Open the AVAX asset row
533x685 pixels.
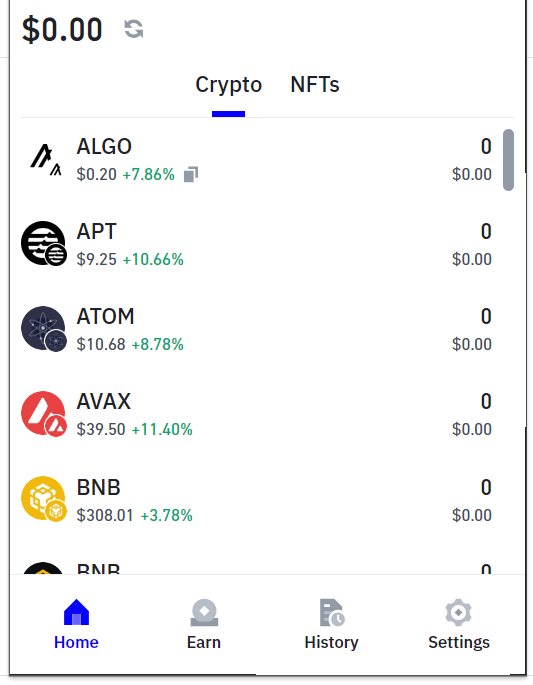[x=262, y=414]
